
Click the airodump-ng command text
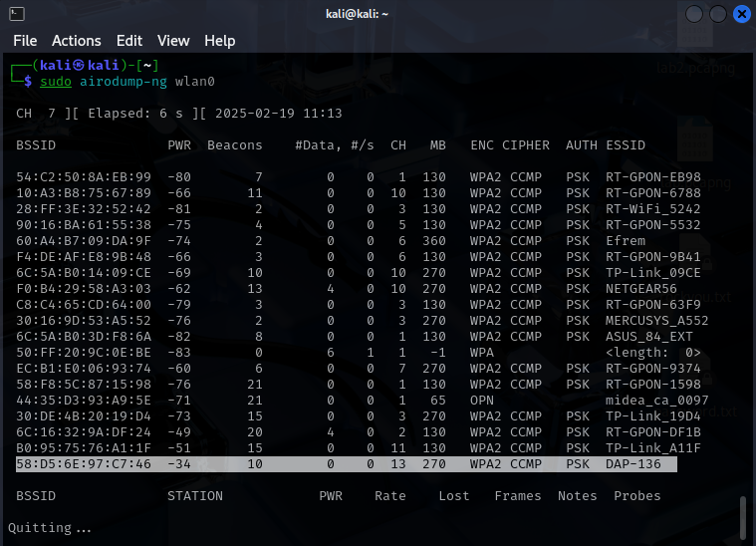point(124,81)
